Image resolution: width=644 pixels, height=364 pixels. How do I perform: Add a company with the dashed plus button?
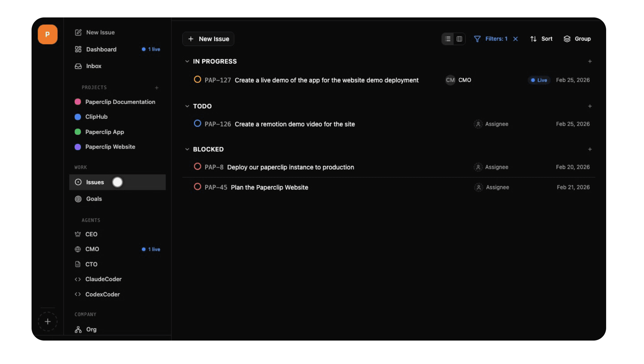click(47, 322)
